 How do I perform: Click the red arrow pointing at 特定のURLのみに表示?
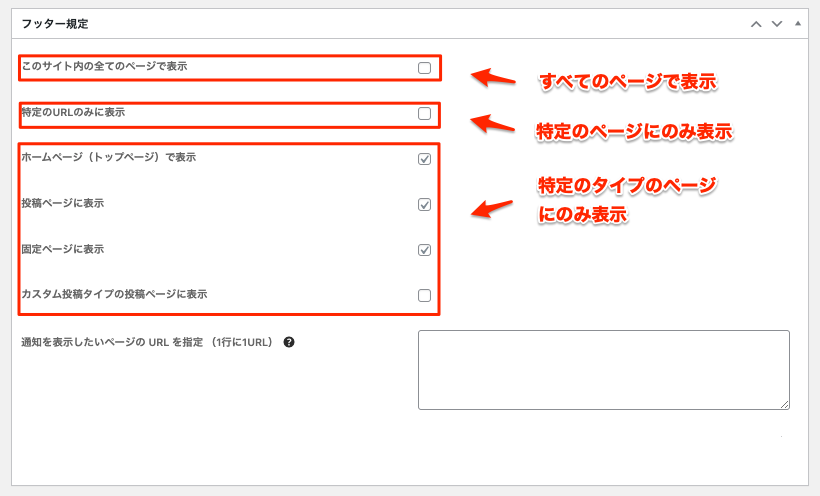pos(491,124)
